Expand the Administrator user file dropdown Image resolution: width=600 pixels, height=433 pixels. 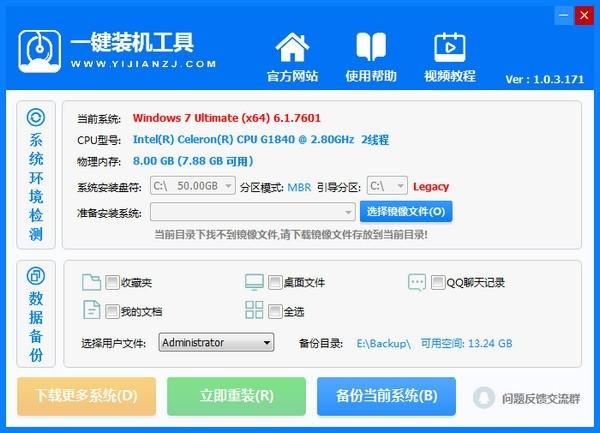click(217, 342)
